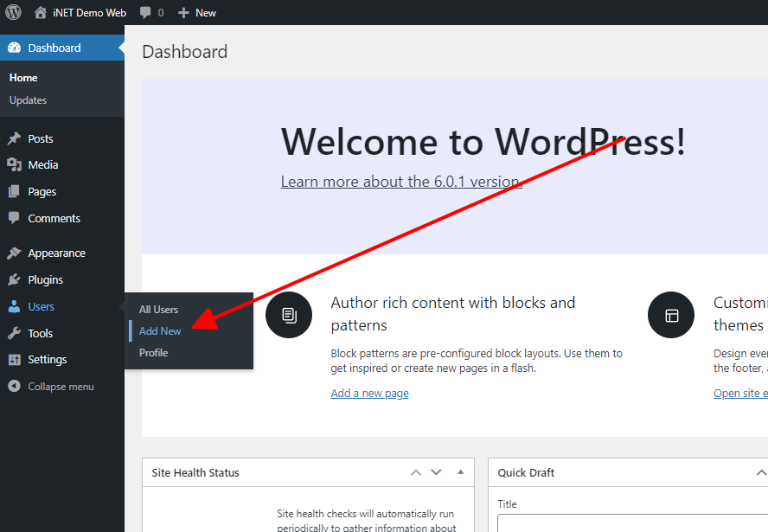Click the Dashboard page title heading

coord(185,51)
